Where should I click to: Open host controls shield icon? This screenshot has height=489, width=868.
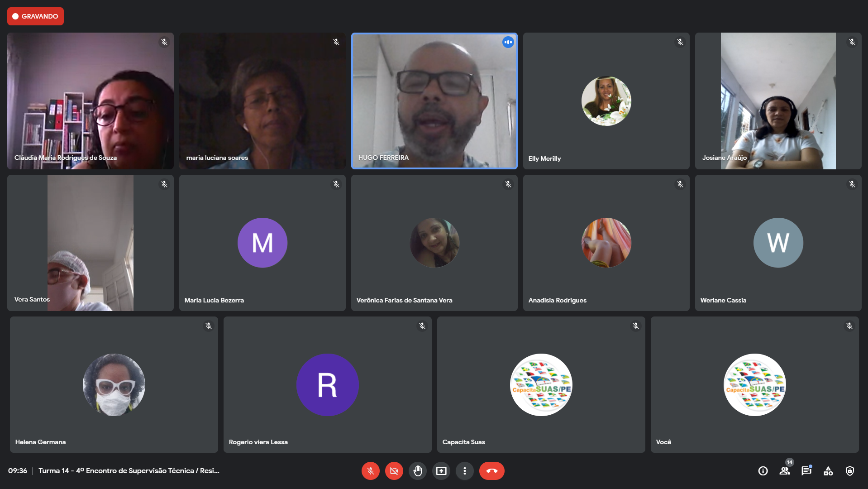pos(849,471)
